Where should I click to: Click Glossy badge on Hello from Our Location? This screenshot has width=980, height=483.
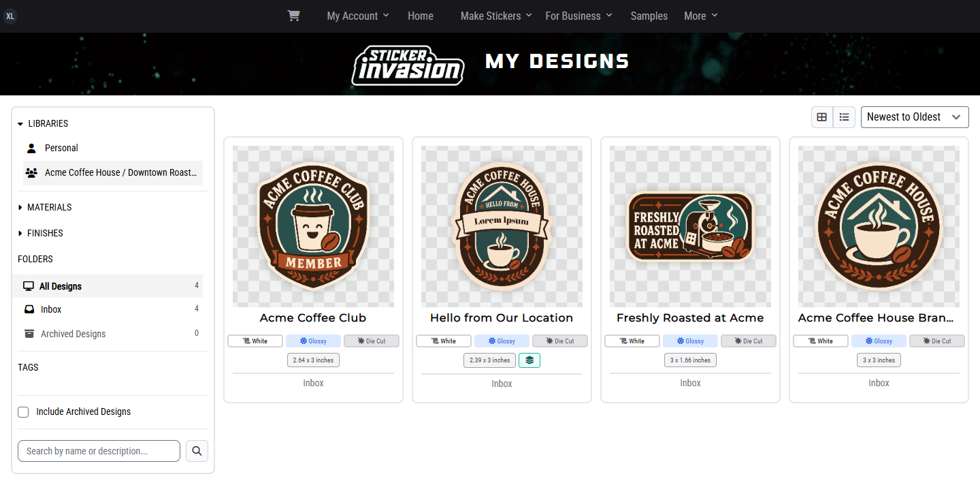click(502, 341)
